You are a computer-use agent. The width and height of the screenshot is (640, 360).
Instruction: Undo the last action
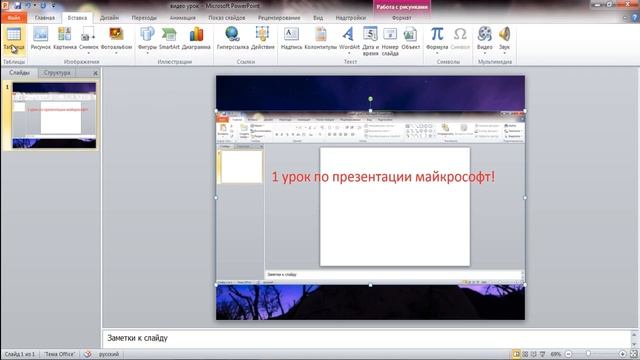click(28, 6)
